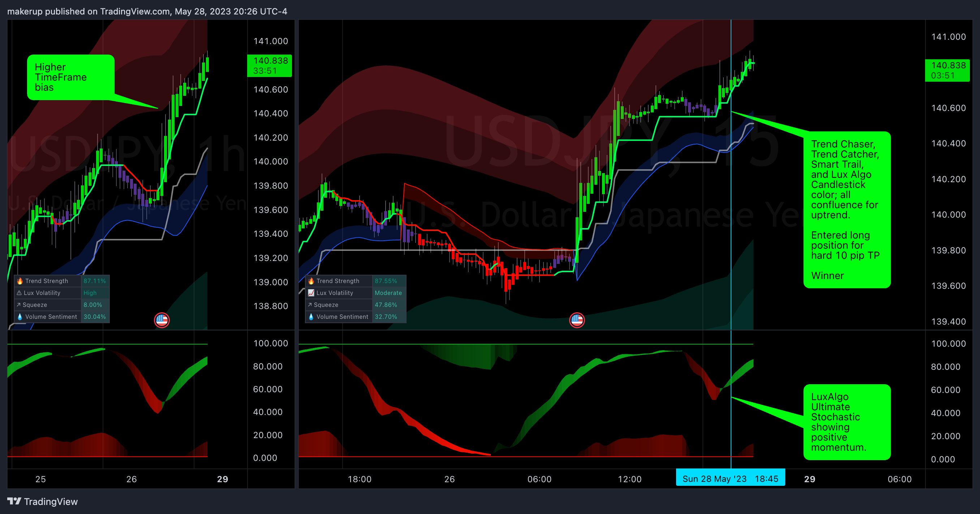Image resolution: width=980 pixels, height=514 pixels.
Task: Click the 12:00 label on the time axis
Action: coord(629,479)
